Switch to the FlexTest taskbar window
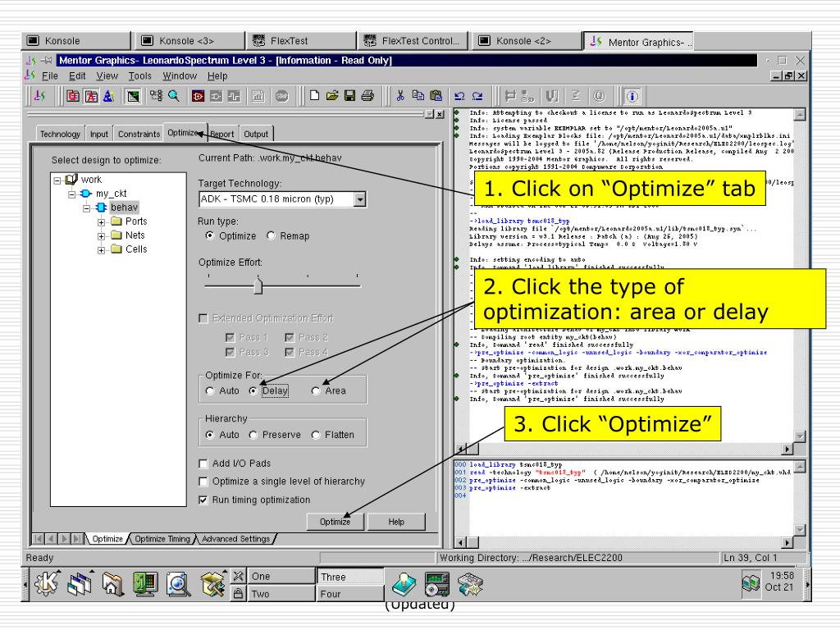Image resolution: width=840 pixels, height=630 pixels. [302, 41]
